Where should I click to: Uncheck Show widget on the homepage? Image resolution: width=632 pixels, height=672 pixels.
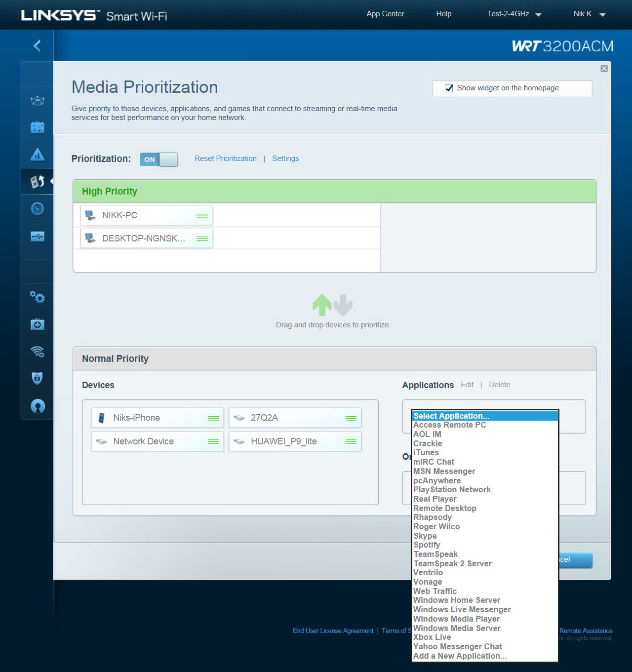coord(449,88)
